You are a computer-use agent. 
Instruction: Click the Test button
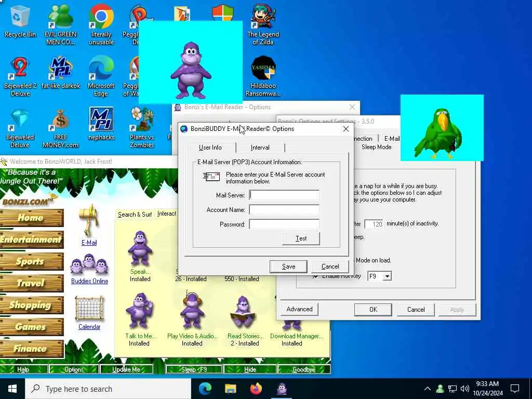[301, 238]
